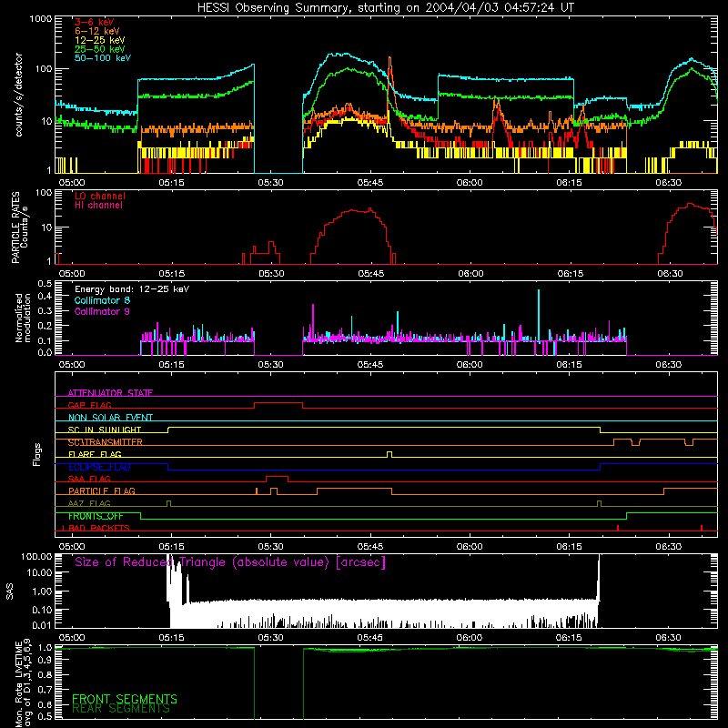This screenshot has height=728, width=728.
Task: Select the 'Collimator 9' legend label
Action: pyautogui.click(x=102, y=311)
